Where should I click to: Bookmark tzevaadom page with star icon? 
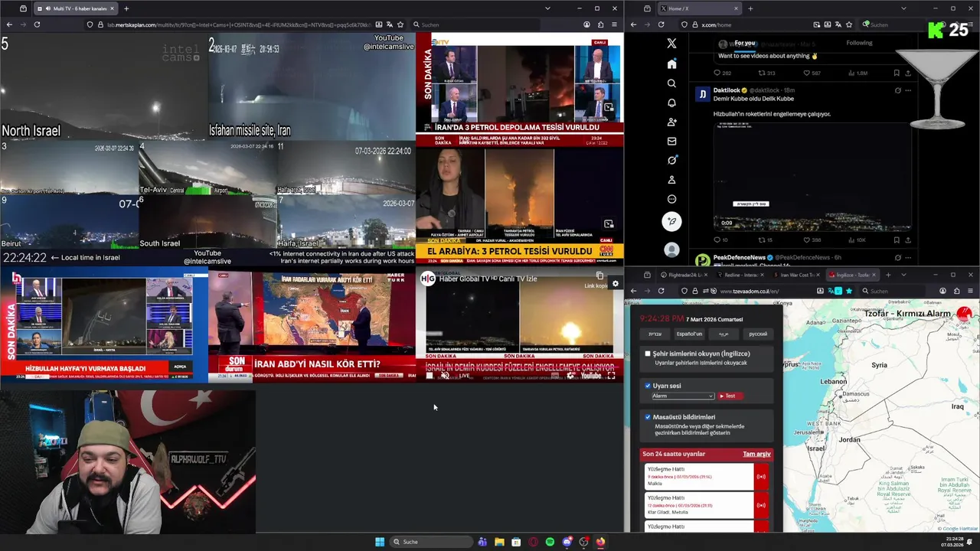pos(848,291)
